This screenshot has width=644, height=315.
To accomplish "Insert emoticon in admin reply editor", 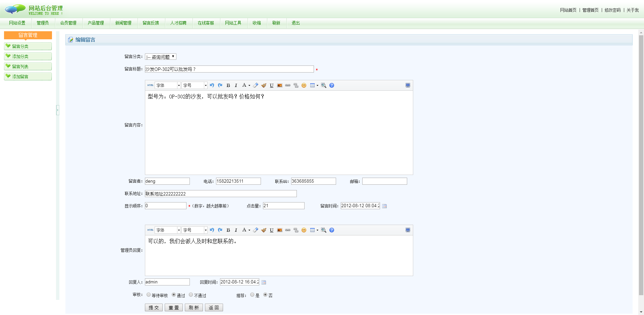I will click(x=304, y=230).
